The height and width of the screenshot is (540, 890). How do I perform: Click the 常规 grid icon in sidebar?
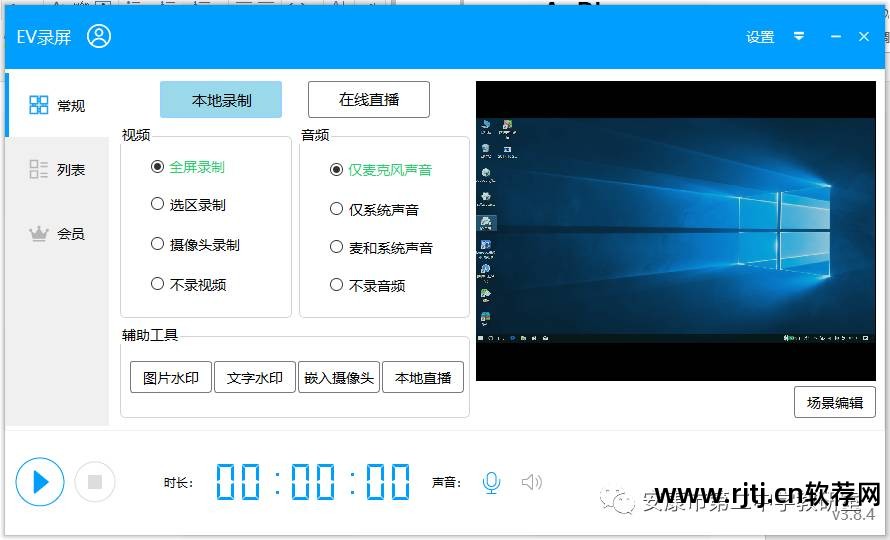click(39, 105)
